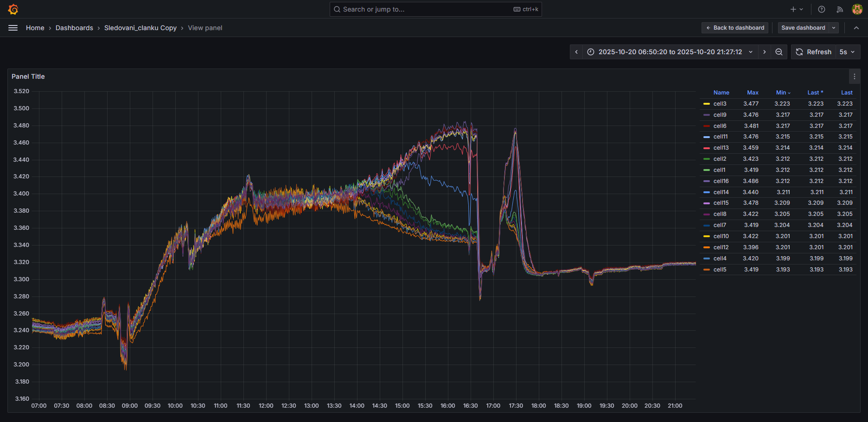Open the news feed RSS icon
The image size is (868, 422).
(840, 9)
